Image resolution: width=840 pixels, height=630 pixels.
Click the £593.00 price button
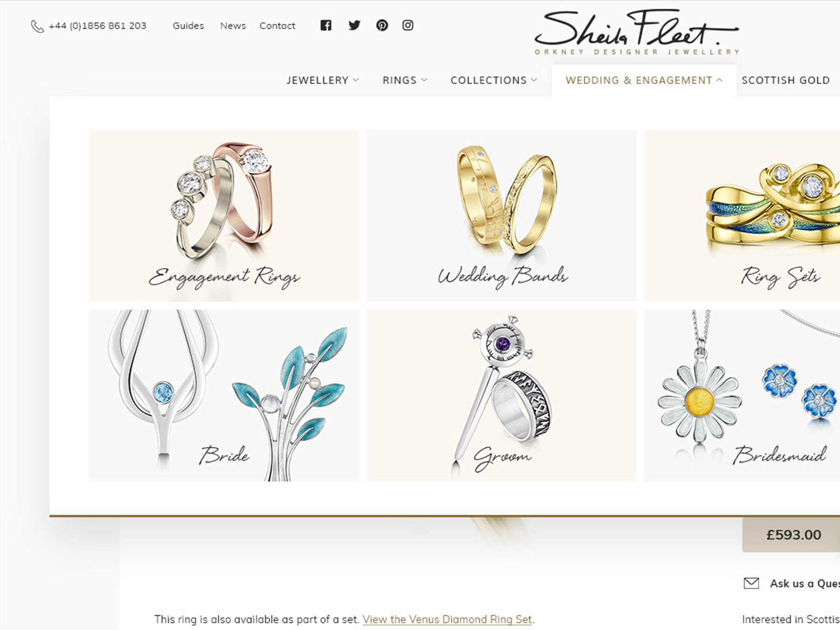[x=791, y=535]
